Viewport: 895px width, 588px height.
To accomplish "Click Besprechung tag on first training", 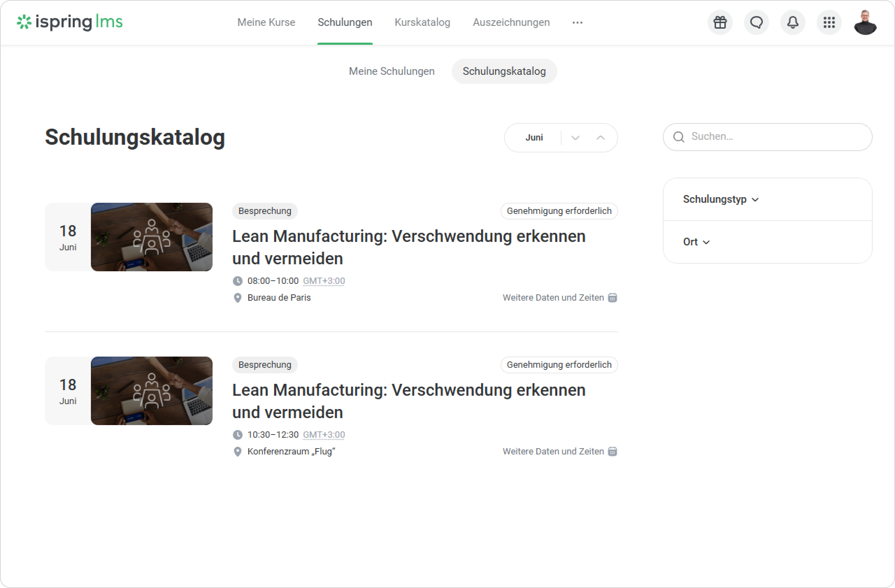I will tap(265, 211).
